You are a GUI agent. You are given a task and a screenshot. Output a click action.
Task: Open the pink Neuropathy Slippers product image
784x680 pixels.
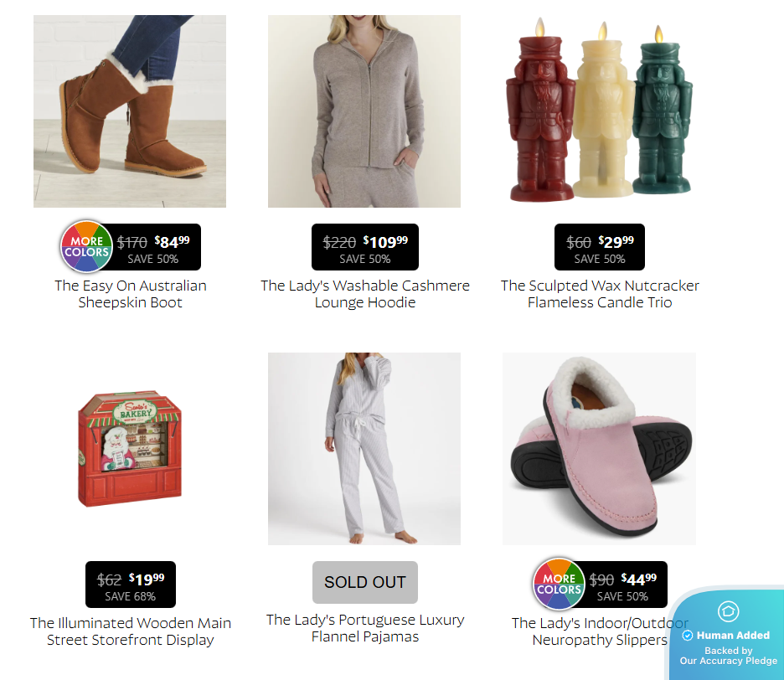coord(600,449)
